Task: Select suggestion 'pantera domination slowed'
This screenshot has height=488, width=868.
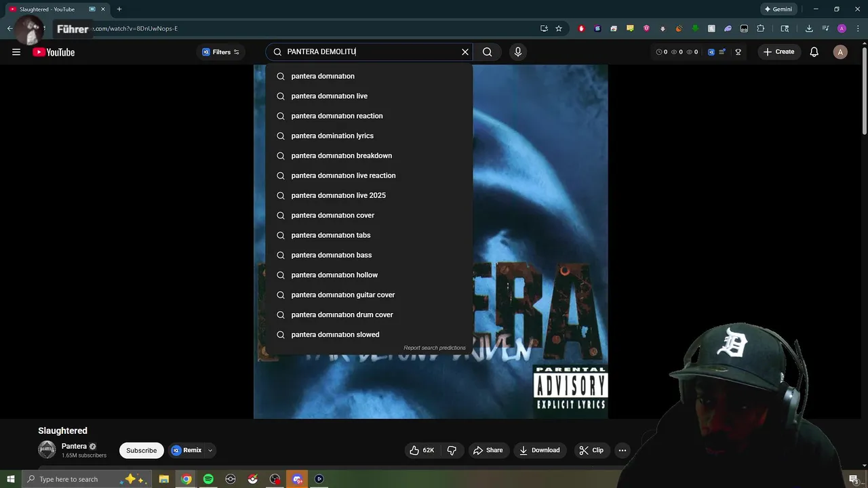Action: [369, 335]
